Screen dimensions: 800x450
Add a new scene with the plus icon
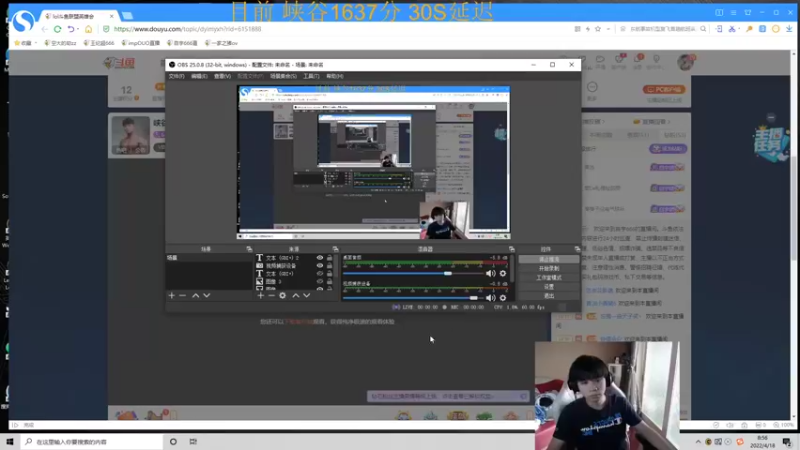pyautogui.click(x=171, y=295)
